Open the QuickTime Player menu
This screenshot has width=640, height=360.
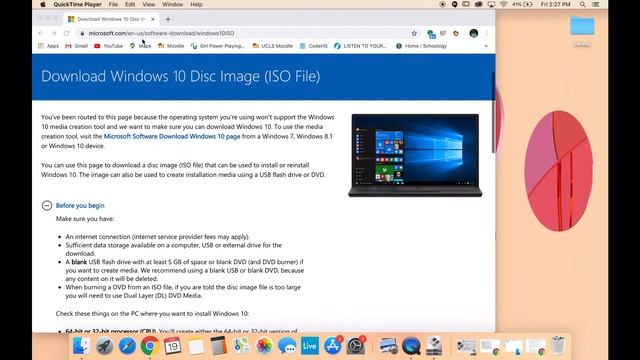(x=77, y=4)
